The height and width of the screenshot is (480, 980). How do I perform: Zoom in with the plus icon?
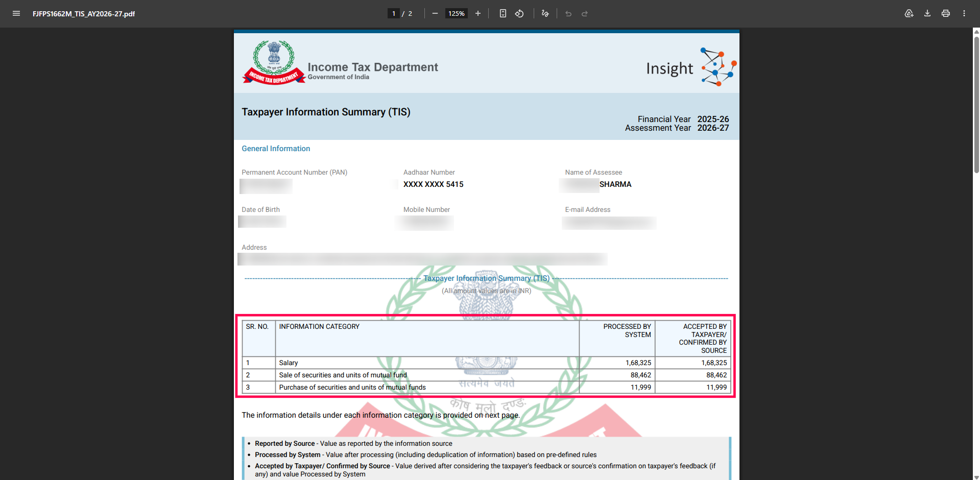click(478, 14)
